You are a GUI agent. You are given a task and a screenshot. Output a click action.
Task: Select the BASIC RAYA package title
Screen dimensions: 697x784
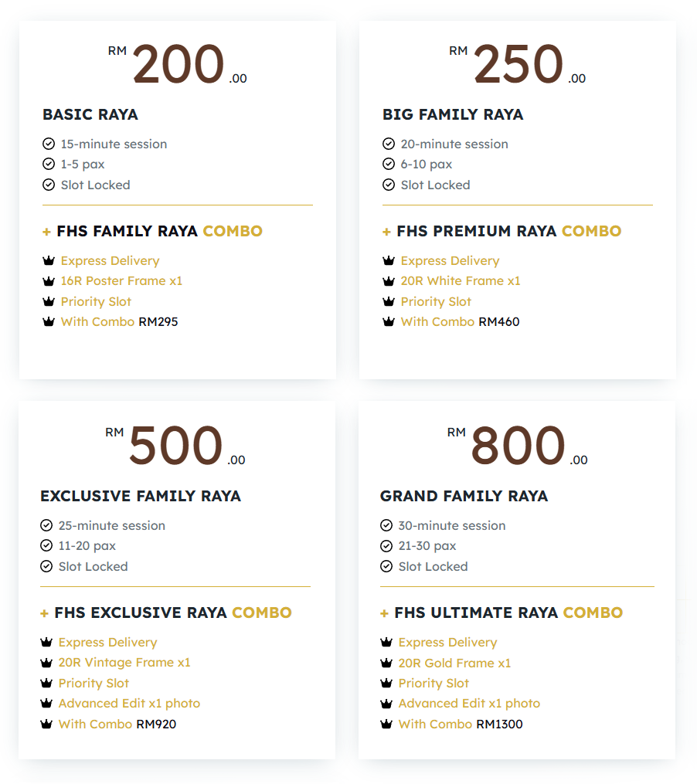90,114
